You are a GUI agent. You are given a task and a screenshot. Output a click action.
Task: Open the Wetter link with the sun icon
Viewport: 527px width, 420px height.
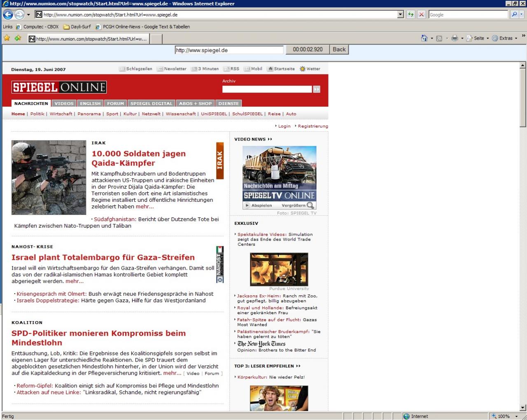tap(310, 69)
